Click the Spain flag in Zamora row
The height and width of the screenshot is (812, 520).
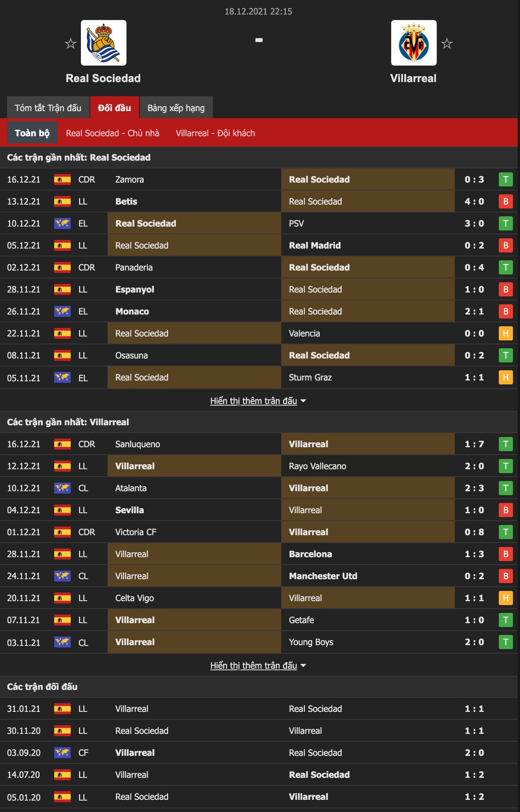pyautogui.click(x=62, y=179)
